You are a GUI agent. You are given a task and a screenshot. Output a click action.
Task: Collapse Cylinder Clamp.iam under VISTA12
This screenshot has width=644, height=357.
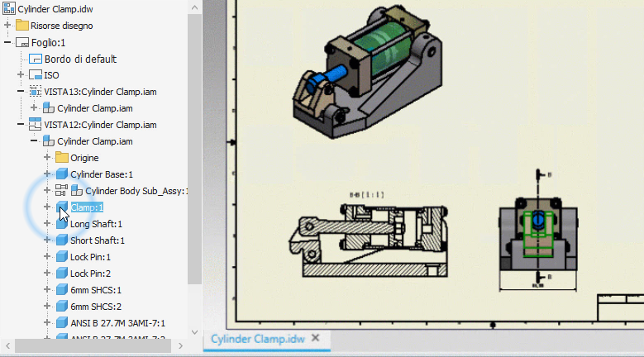[x=34, y=140]
